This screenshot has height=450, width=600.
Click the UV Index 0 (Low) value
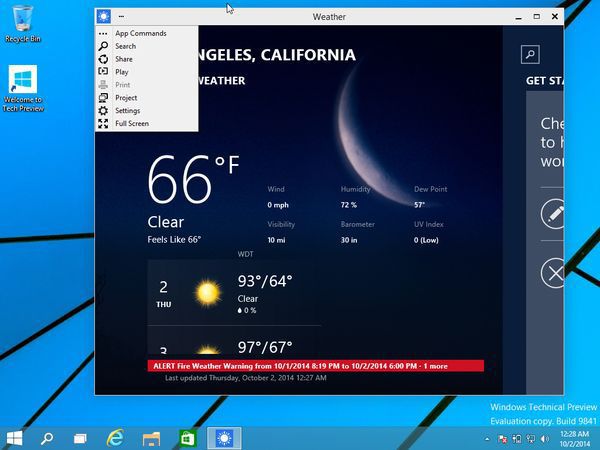point(426,240)
